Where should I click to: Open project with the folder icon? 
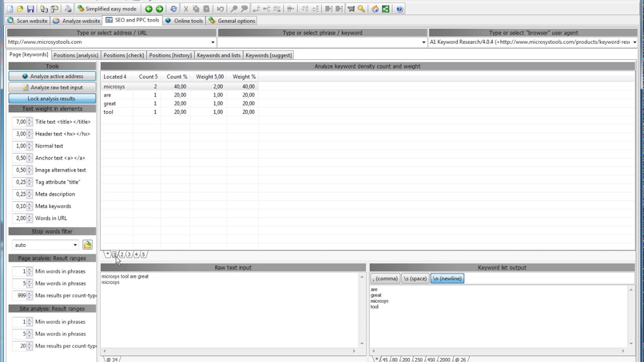[x=20, y=9]
